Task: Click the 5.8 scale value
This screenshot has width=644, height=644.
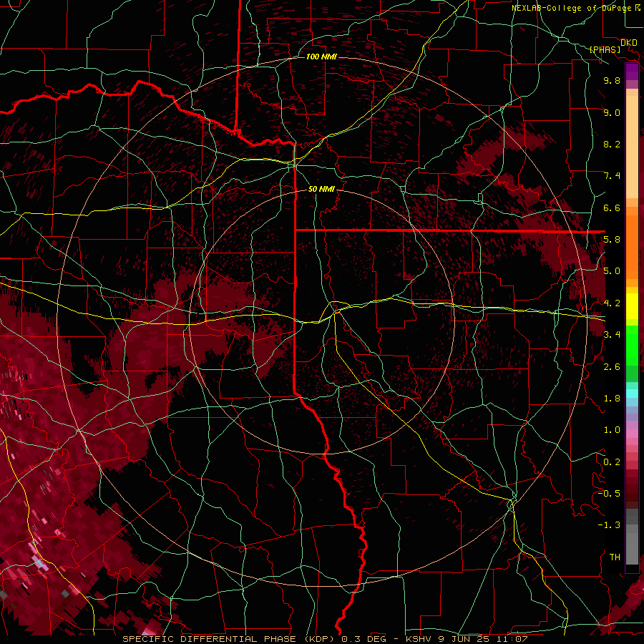Action: pos(612,239)
